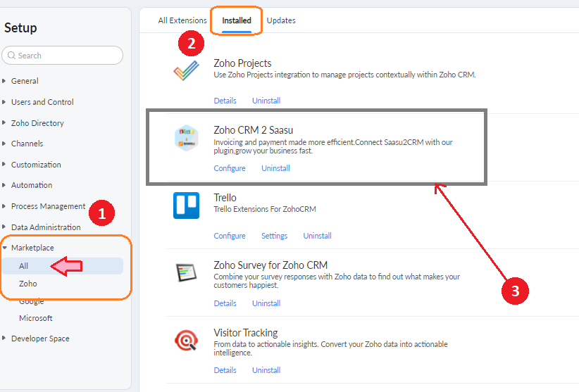The image size is (579, 392).
Task: Uninstall Zoho Survey for Zoho CRM
Action: 266,303
